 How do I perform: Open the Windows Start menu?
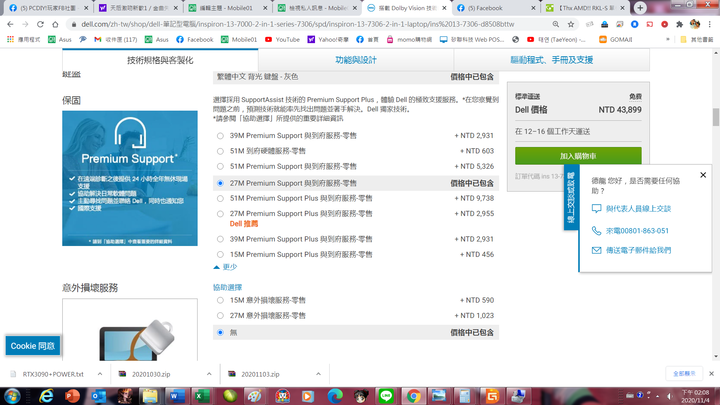pyautogui.click(x=12, y=396)
